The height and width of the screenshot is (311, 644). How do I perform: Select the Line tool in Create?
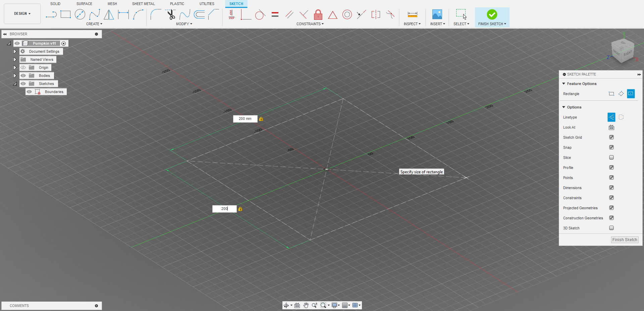click(x=51, y=14)
